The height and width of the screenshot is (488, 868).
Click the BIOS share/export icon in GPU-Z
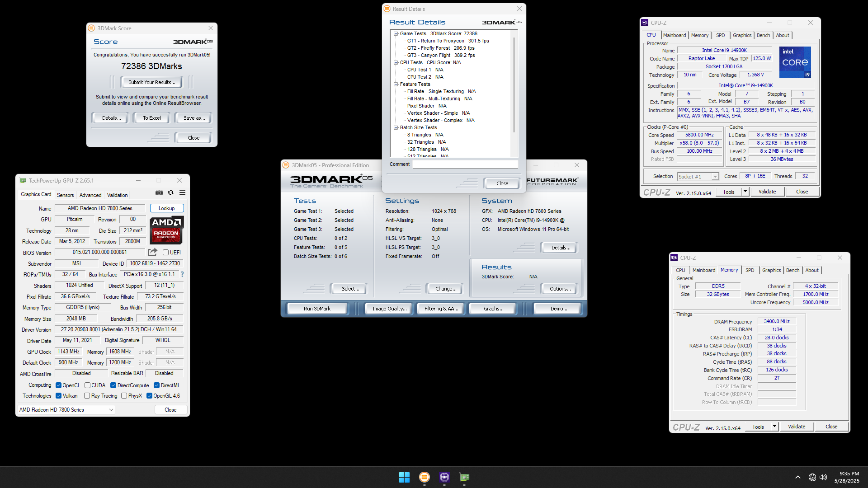point(153,252)
